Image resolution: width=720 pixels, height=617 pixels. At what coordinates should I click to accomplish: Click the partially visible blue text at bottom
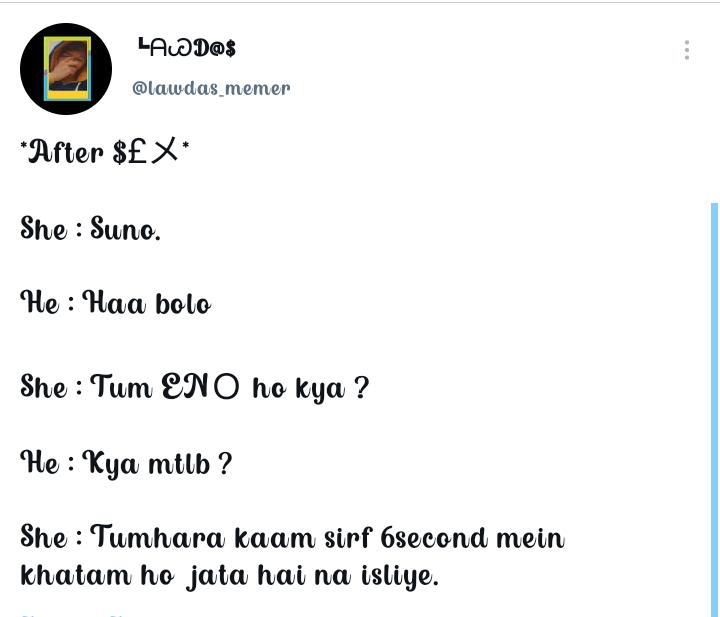click(73, 615)
